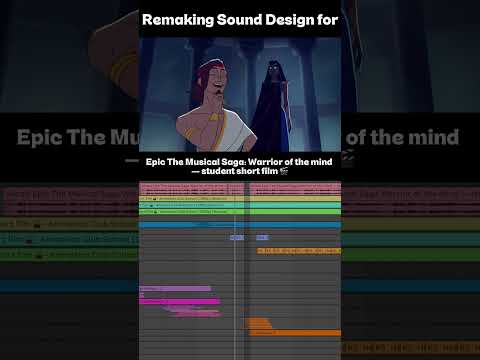This screenshot has height=360, width=480.
Task: Click the 'Remaking Sound Design for' title
Action: [x=240, y=20]
